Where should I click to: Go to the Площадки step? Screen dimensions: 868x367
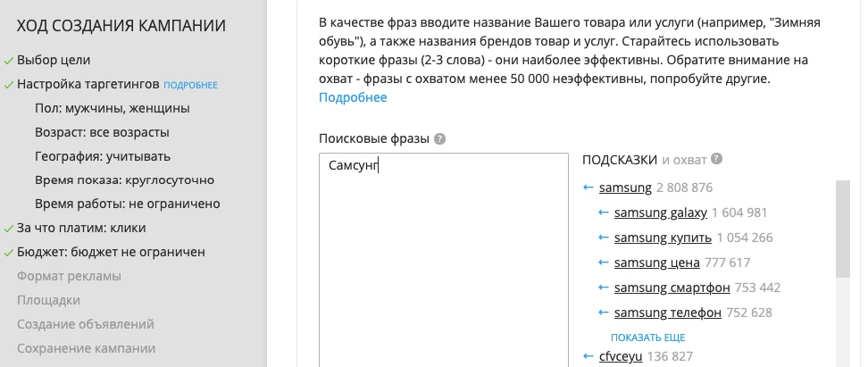point(48,300)
